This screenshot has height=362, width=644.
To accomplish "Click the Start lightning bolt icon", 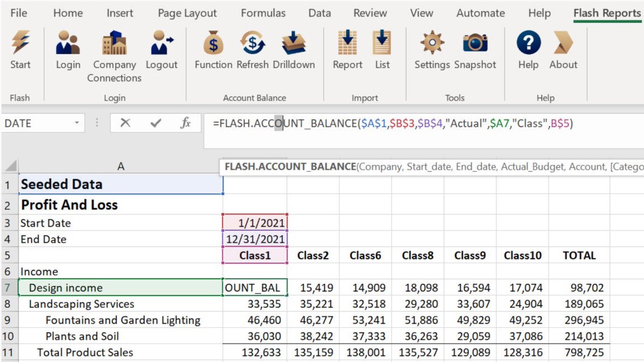I will tap(20, 43).
